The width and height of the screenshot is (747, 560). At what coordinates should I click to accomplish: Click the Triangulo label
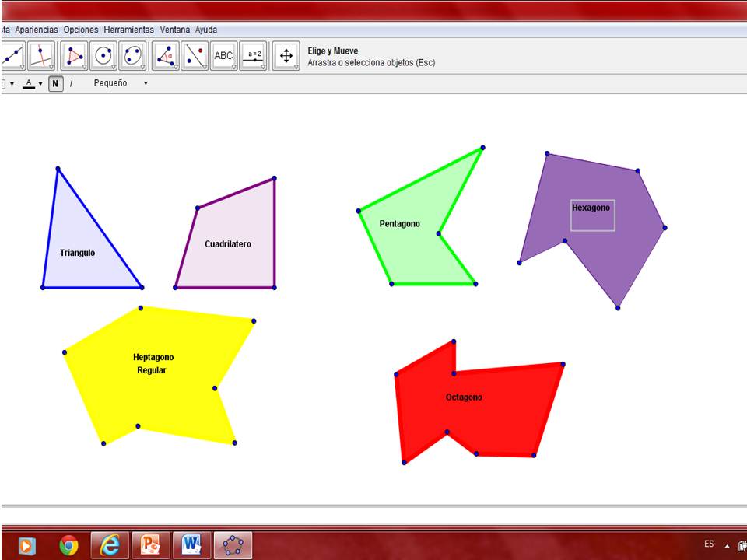pyautogui.click(x=78, y=253)
